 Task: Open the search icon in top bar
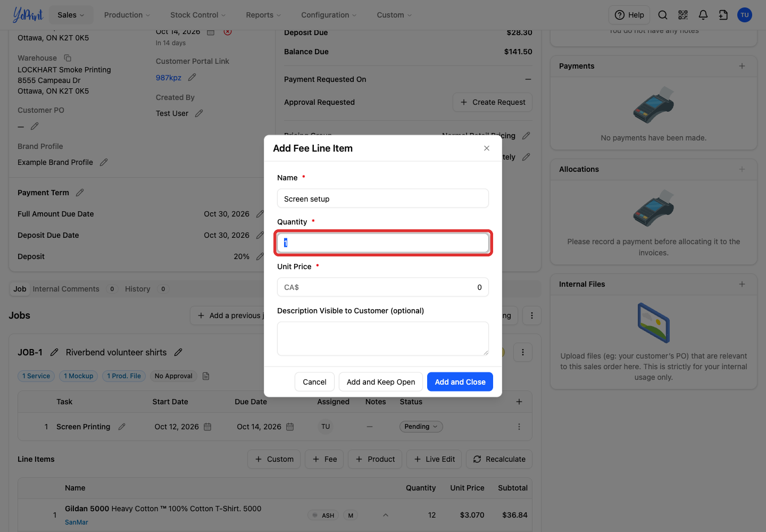pyautogui.click(x=663, y=15)
